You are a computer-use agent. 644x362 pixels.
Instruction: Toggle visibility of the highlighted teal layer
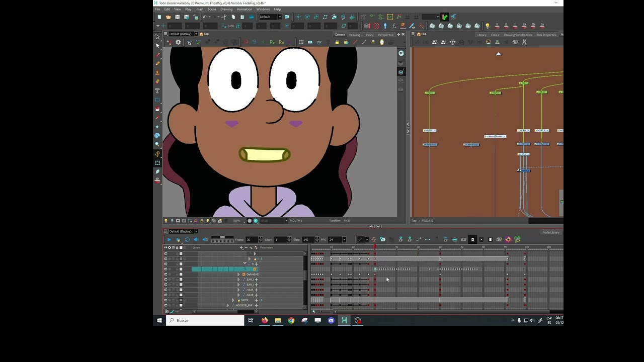(166, 269)
